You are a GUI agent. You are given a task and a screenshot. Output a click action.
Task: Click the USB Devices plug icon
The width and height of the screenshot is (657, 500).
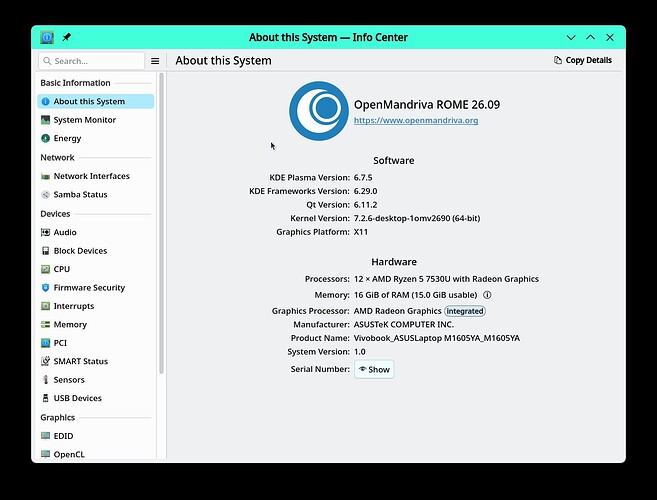[45, 398]
